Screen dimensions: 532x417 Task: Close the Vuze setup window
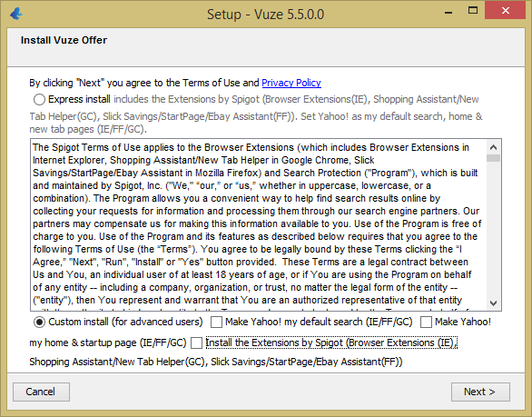[505, 11]
